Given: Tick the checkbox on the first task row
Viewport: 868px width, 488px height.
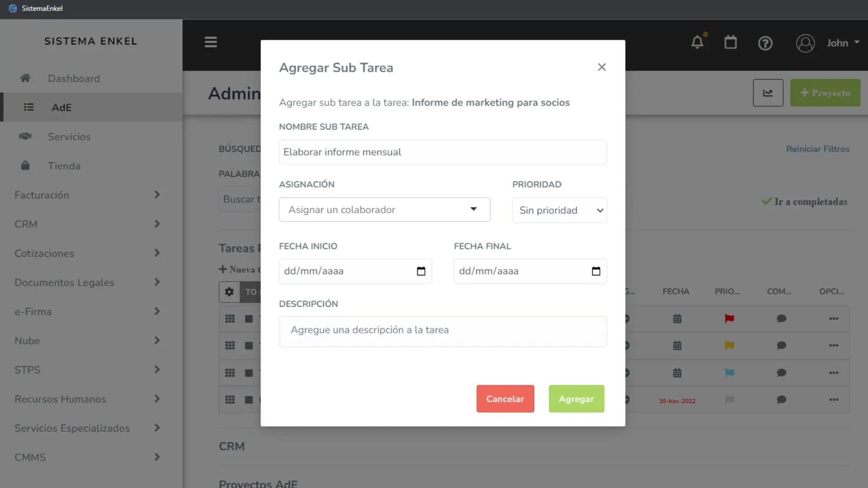Looking at the screenshot, I should click(x=249, y=319).
